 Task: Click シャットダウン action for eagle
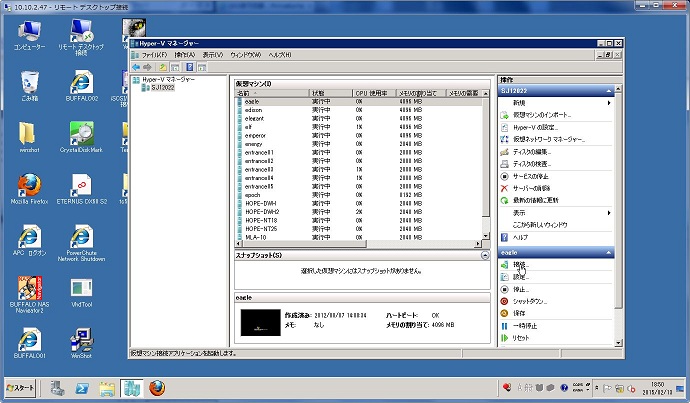(531, 300)
